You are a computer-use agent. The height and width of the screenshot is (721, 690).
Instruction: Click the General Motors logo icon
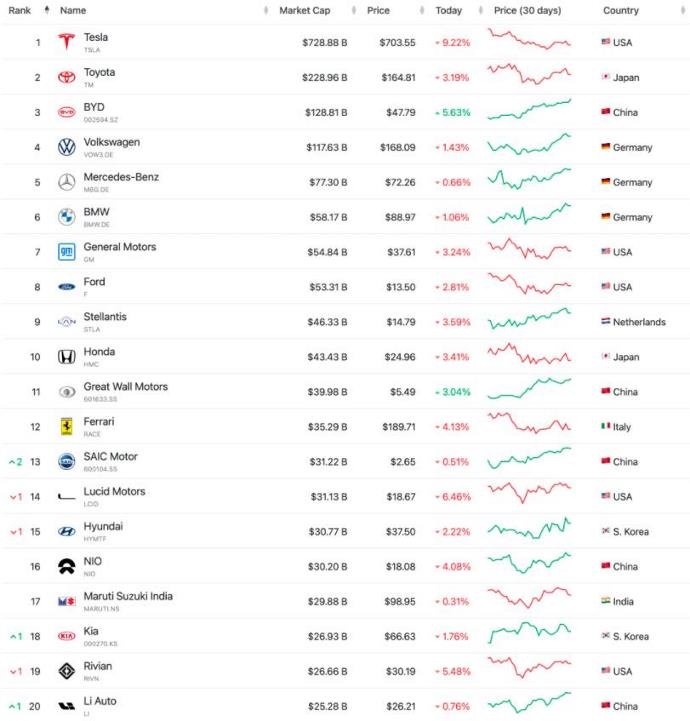67,252
